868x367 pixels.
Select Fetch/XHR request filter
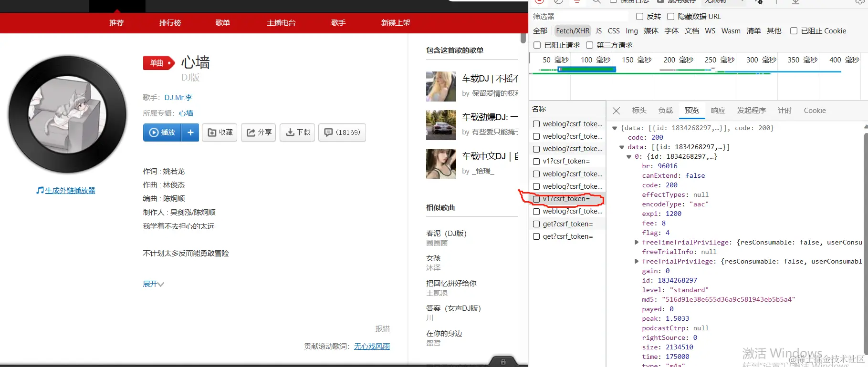pos(573,31)
